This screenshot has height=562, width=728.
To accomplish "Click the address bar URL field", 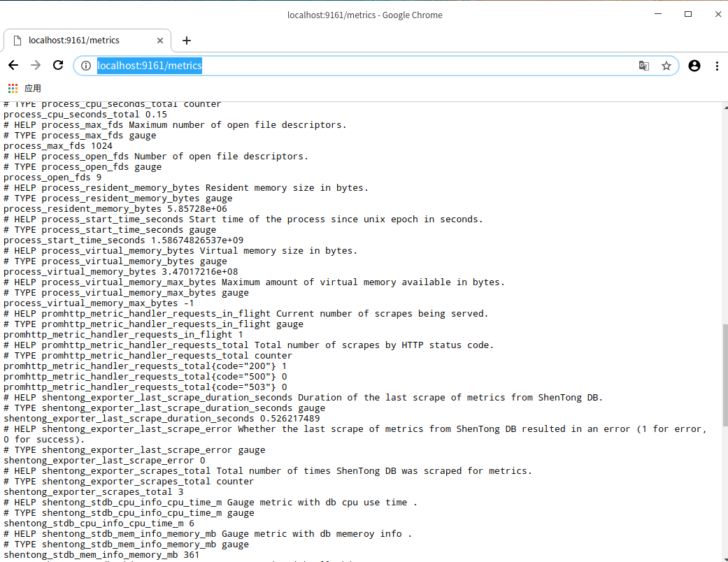I will 350,66.
